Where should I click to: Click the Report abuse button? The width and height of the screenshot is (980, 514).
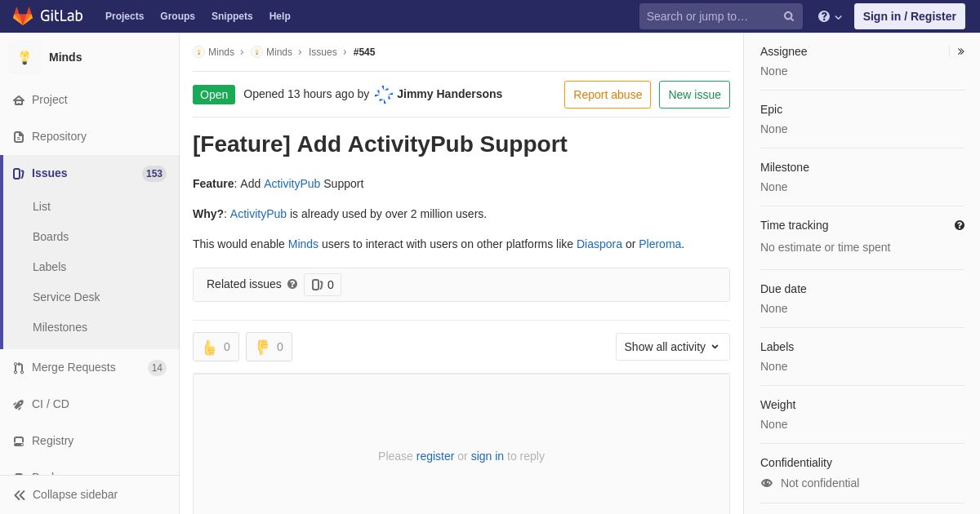(608, 95)
